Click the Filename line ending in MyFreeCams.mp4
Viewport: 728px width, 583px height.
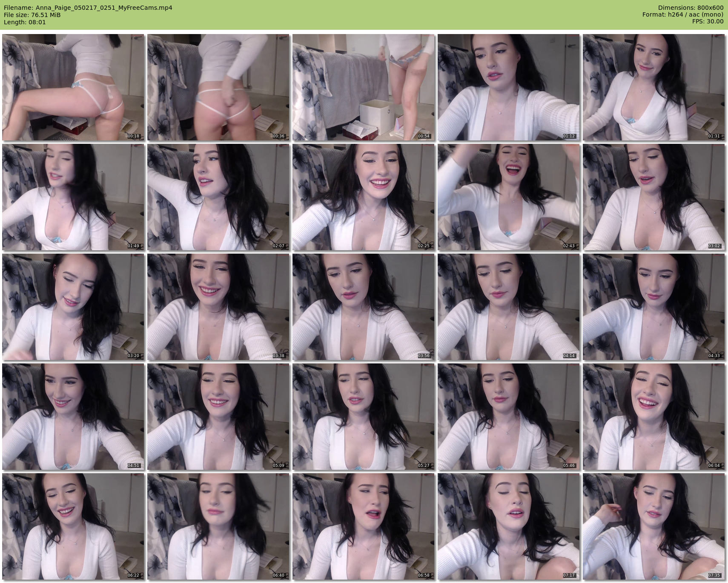coord(88,8)
